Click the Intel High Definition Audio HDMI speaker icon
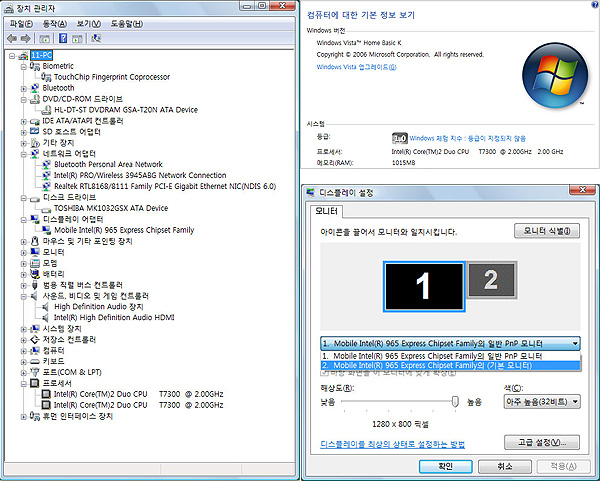This screenshot has width=600, height=483. pos(46,318)
